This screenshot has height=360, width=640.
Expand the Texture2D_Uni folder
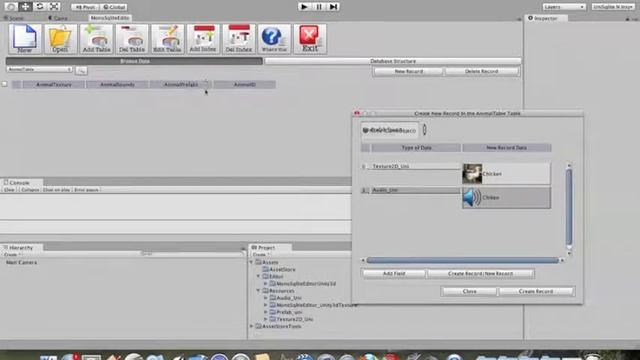coord(266,319)
